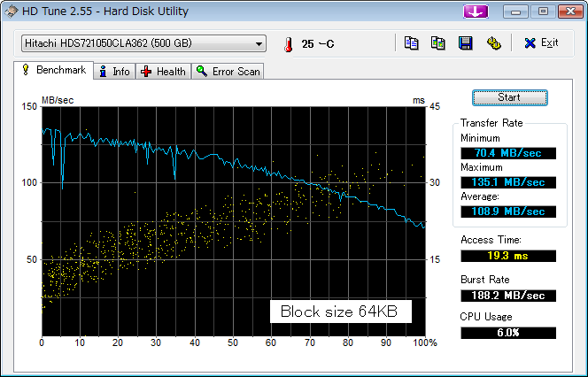Open the Info tab

(114, 72)
